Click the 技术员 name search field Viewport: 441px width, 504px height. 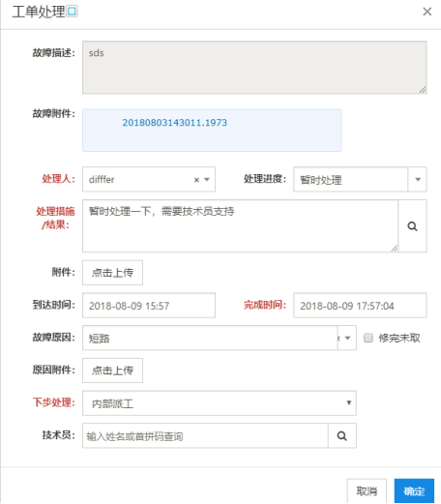tap(205, 436)
